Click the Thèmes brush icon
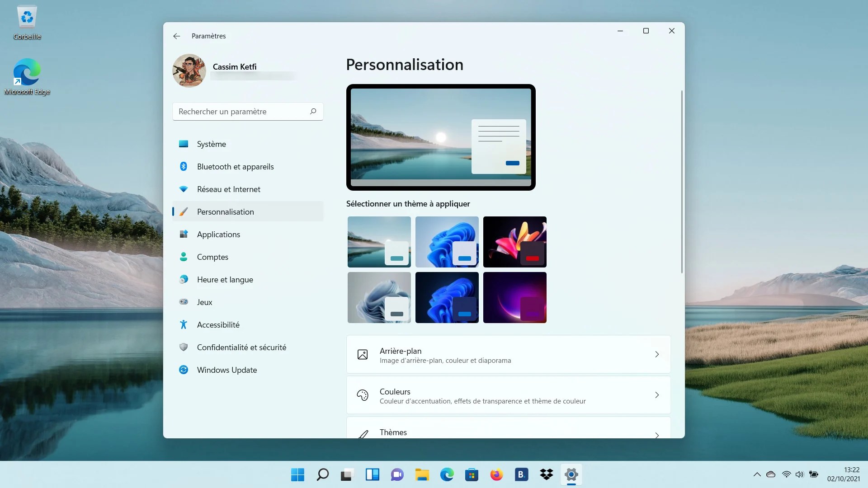868x488 pixels. point(363,434)
